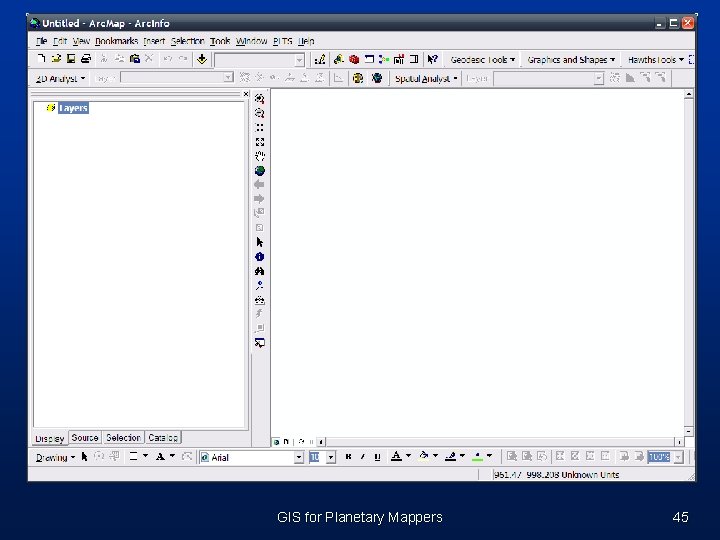Image resolution: width=720 pixels, height=540 pixels.
Task: Open the Spatial Analyst dropdown menu
Action: click(x=426, y=79)
